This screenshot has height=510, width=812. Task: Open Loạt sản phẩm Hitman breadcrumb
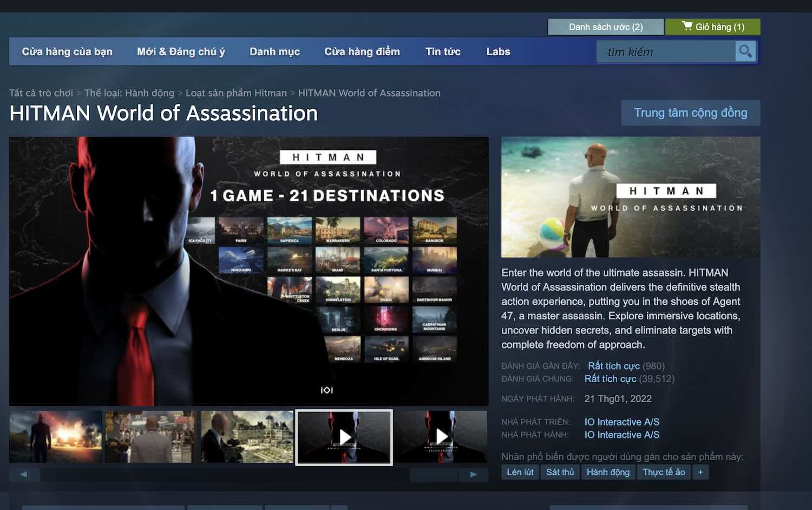(x=236, y=93)
